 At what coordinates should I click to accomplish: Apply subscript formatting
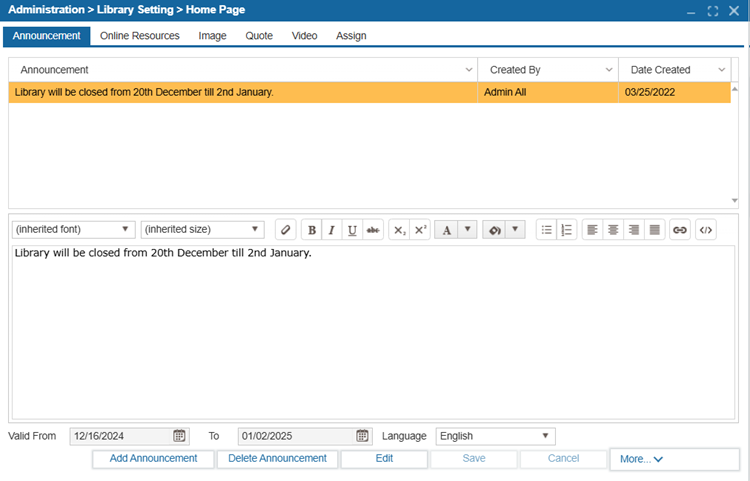tap(399, 230)
